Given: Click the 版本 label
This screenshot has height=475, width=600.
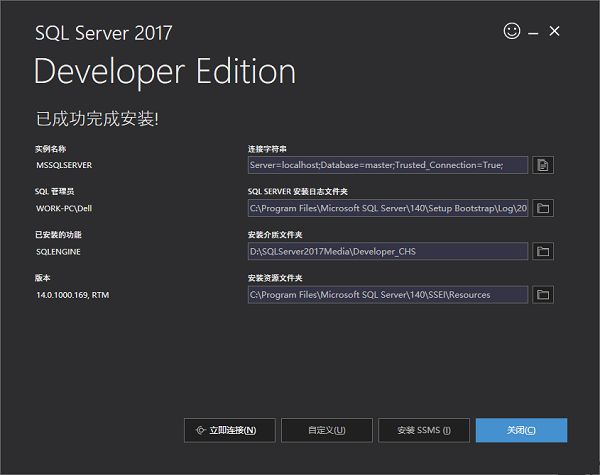Looking at the screenshot, I should click(42, 278).
